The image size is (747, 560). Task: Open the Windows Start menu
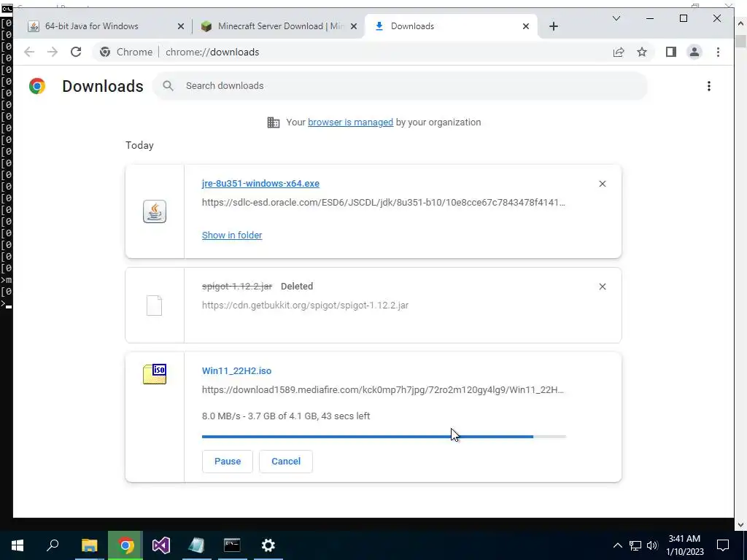18,545
